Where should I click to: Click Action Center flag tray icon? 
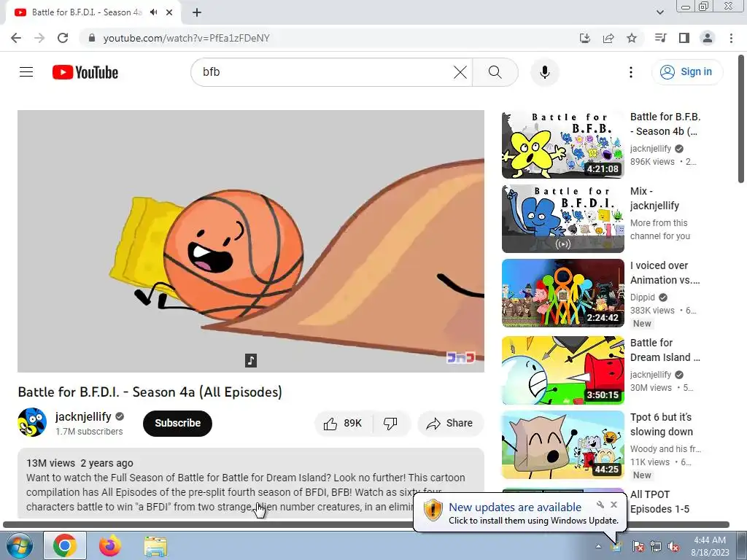(x=638, y=546)
